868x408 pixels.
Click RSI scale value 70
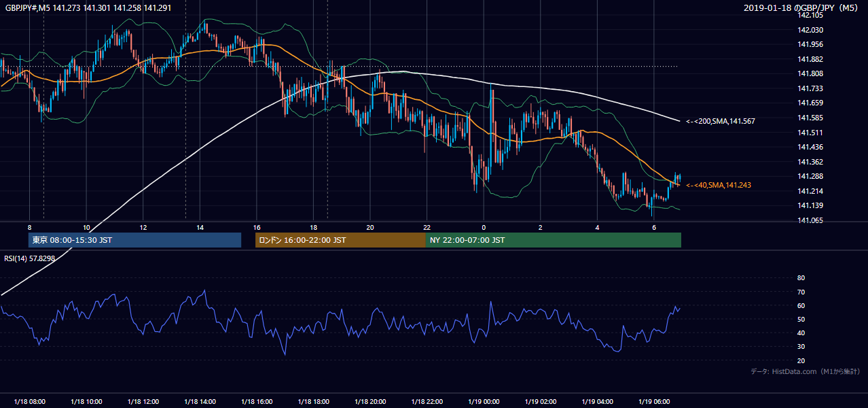[x=801, y=292]
